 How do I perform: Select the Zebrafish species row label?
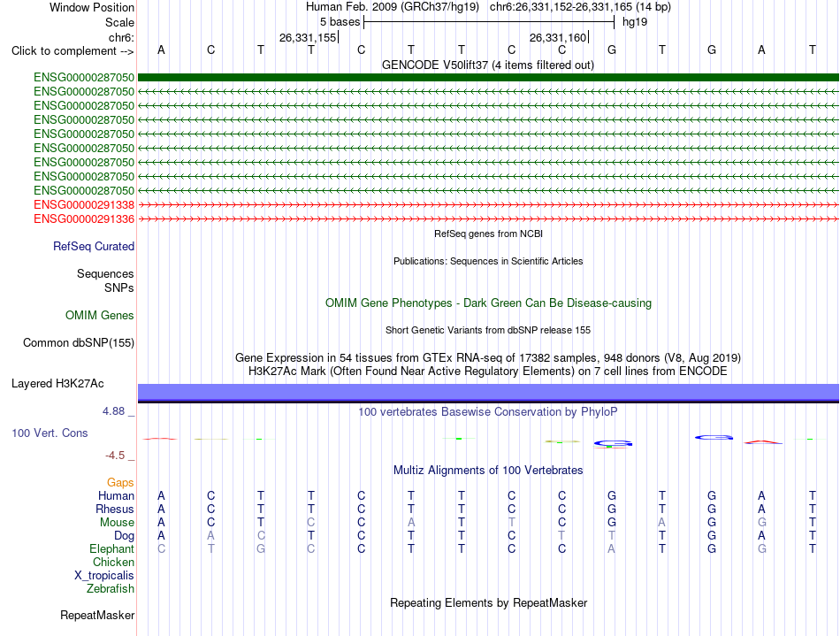[111, 588]
